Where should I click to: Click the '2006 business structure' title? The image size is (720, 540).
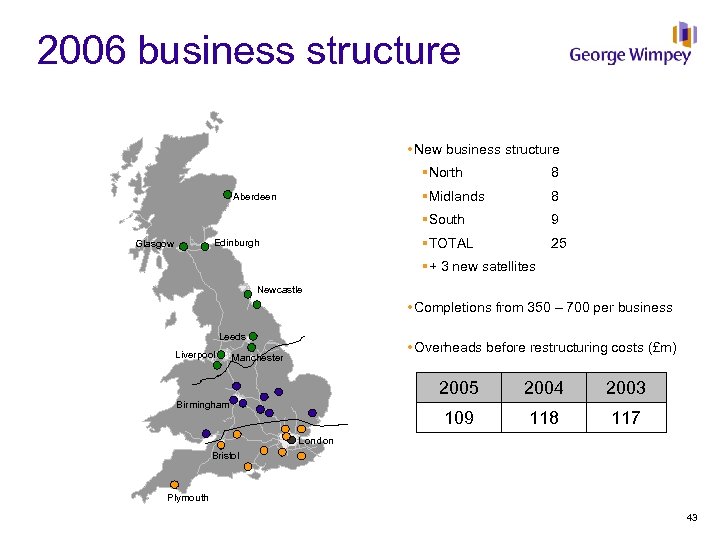(x=248, y=50)
